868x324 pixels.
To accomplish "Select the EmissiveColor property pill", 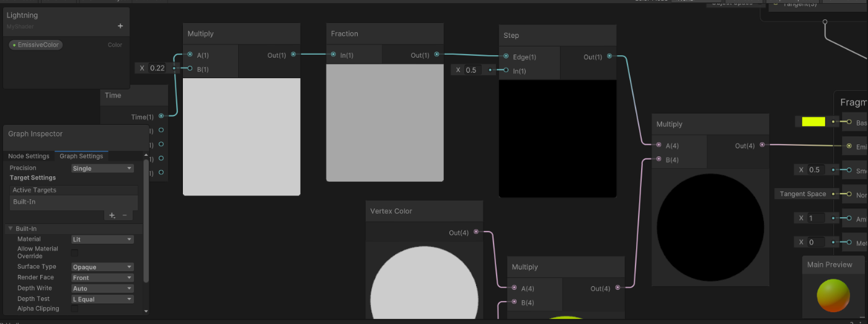I will tap(36, 45).
